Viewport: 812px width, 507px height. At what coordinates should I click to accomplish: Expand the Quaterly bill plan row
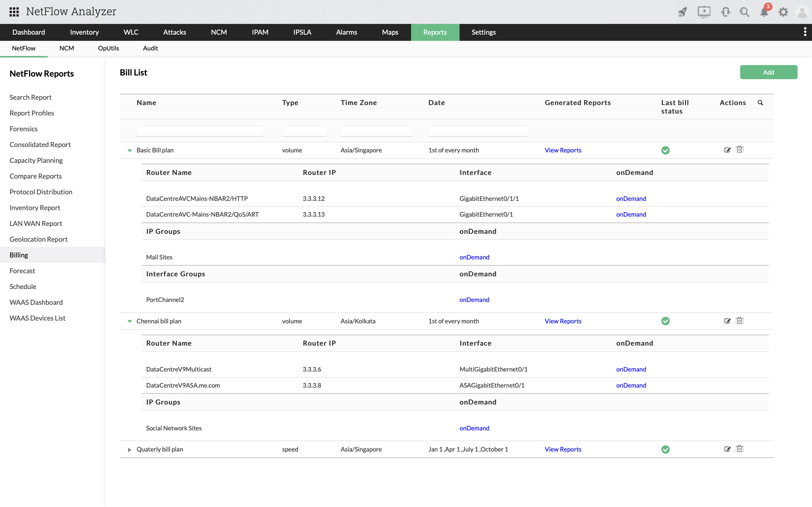coord(129,450)
